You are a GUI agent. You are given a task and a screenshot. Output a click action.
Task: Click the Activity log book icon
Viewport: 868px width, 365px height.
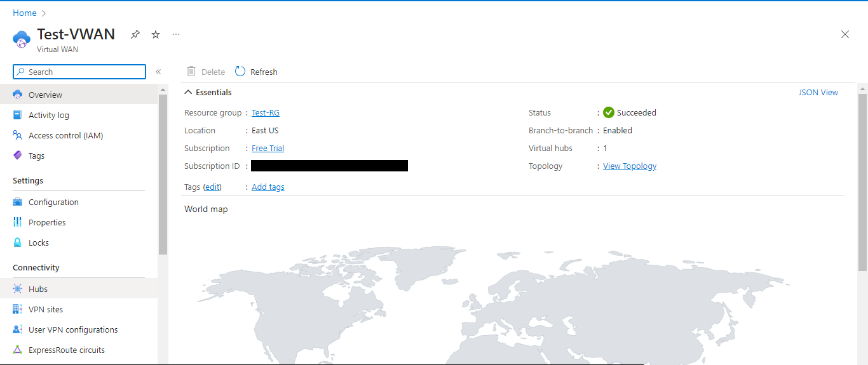pyautogui.click(x=18, y=115)
